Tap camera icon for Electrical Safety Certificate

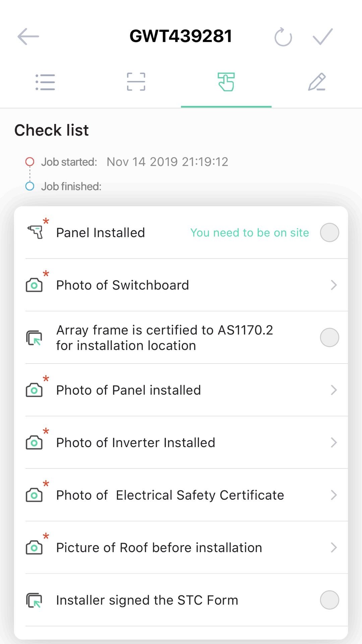(34, 495)
